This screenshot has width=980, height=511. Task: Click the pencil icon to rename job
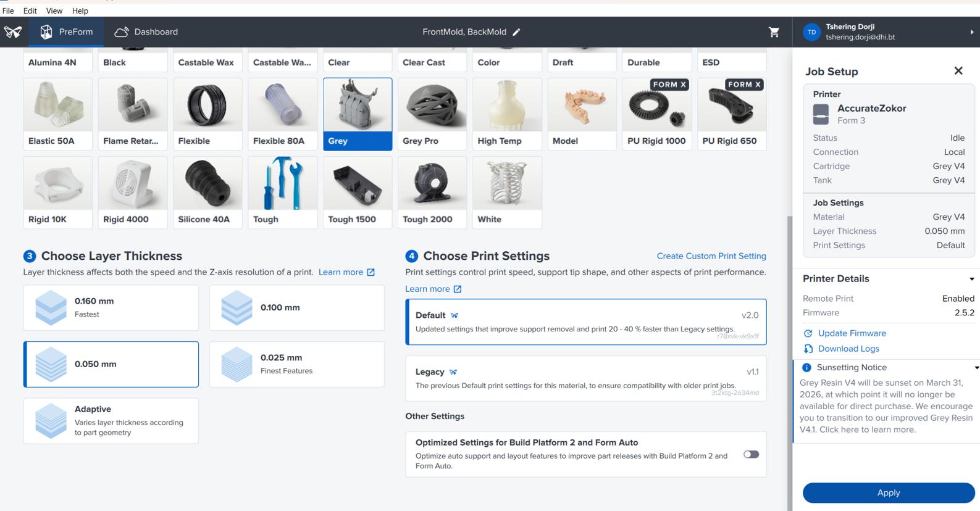(517, 32)
